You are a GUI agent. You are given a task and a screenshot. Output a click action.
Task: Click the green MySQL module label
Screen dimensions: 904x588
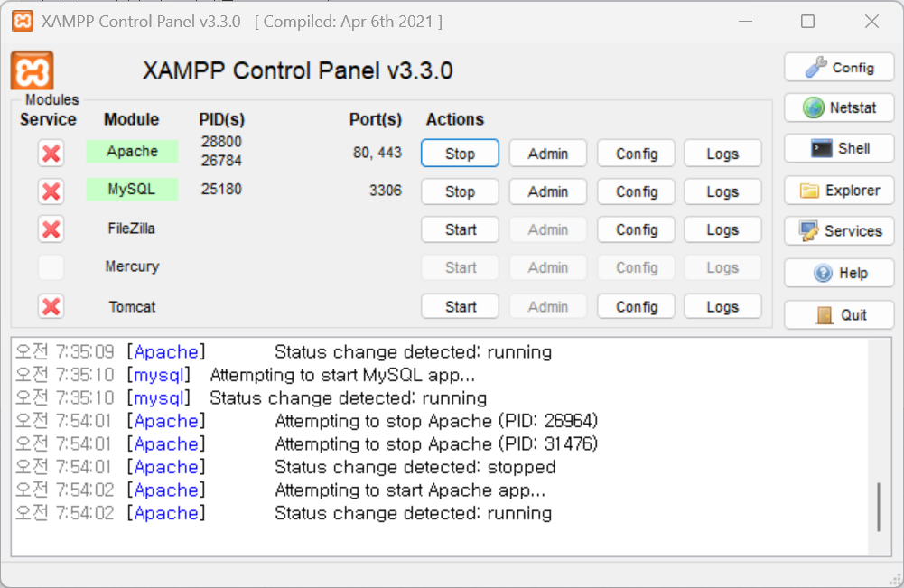tap(132, 190)
